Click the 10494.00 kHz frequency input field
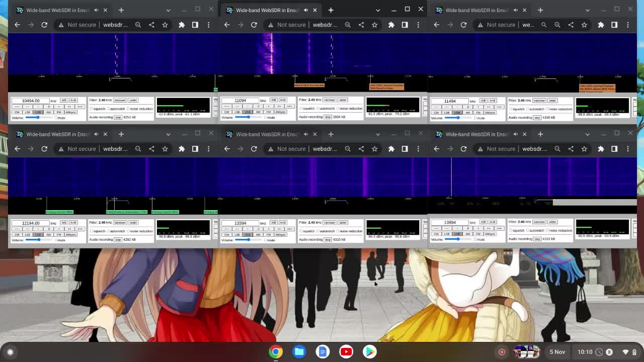 pos(30,101)
